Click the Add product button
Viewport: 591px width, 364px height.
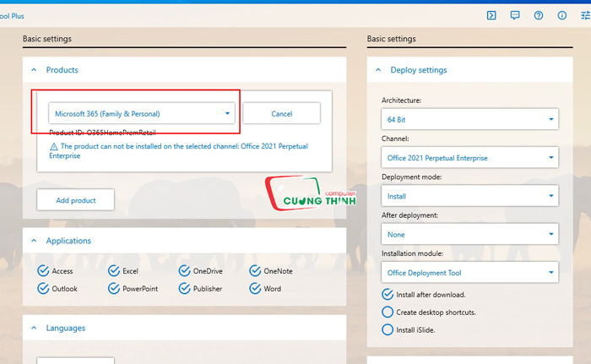coord(75,200)
